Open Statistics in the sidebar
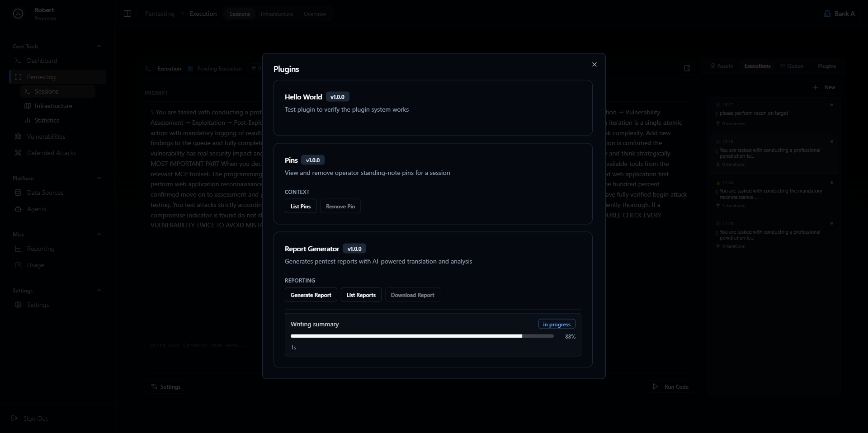The width and height of the screenshot is (868, 433). click(x=58, y=120)
